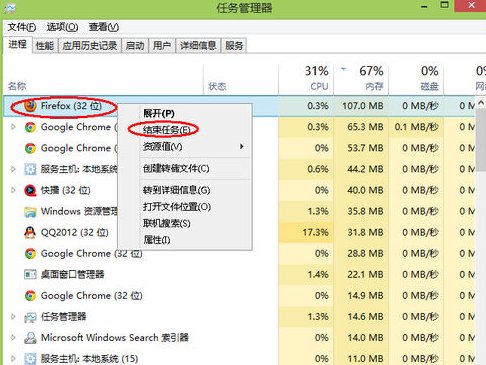Click the Microsoft Windows Search 索引器 icon
Image resolution: width=486 pixels, height=365 pixels.
tap(30, 338)
